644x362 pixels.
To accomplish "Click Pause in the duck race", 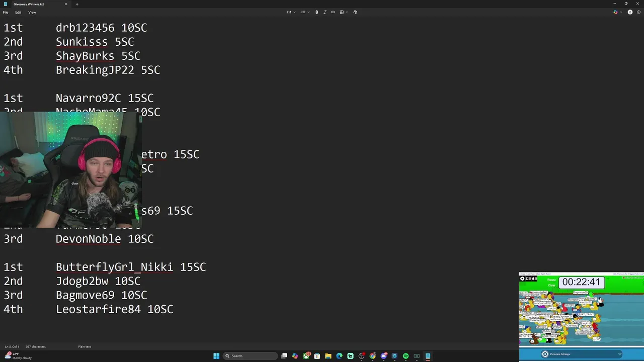I will click(551, 280).
